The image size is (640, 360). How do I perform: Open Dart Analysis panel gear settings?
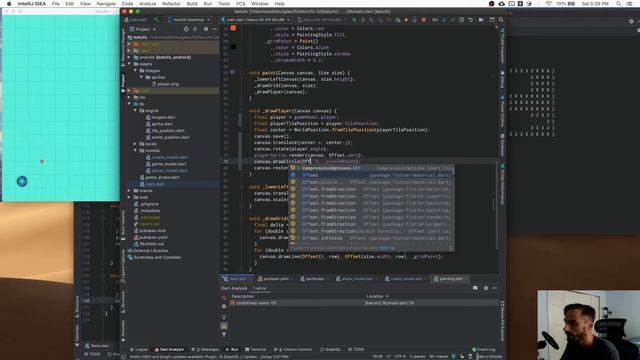[x=486, y=288]
